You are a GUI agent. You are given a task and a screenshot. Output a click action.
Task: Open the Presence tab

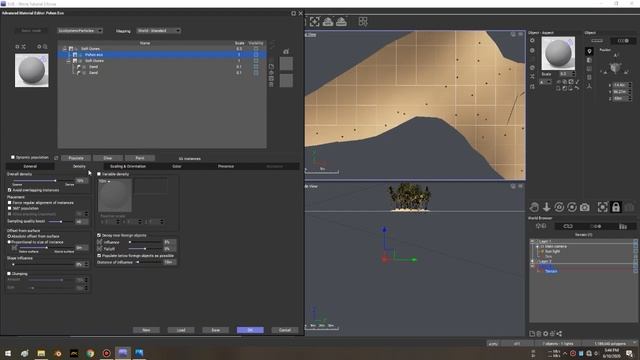click(x=226, y=167)
